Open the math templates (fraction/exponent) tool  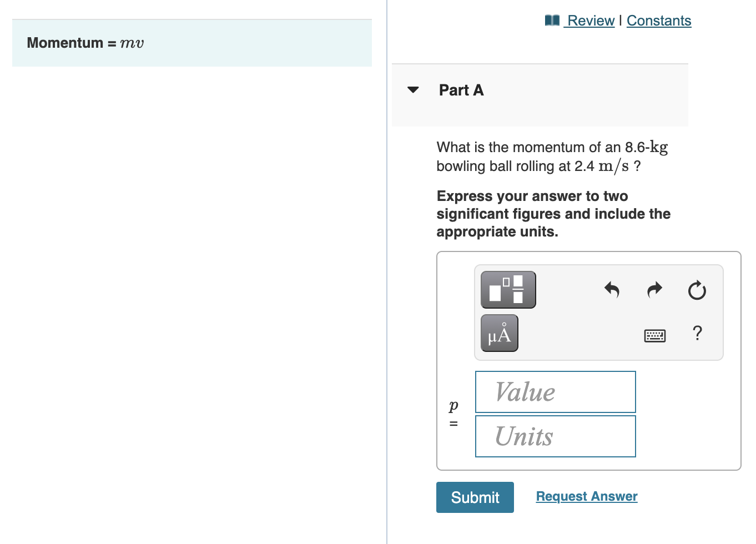508,290
